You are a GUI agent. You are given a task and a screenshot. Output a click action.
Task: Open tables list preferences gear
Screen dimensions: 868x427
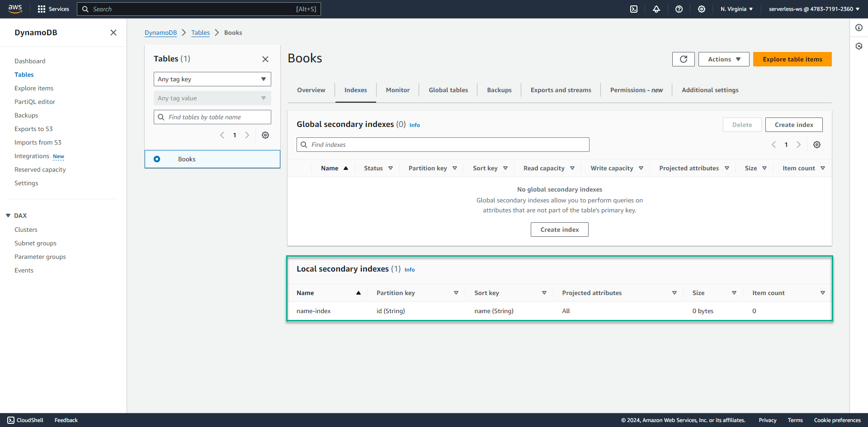265,135
